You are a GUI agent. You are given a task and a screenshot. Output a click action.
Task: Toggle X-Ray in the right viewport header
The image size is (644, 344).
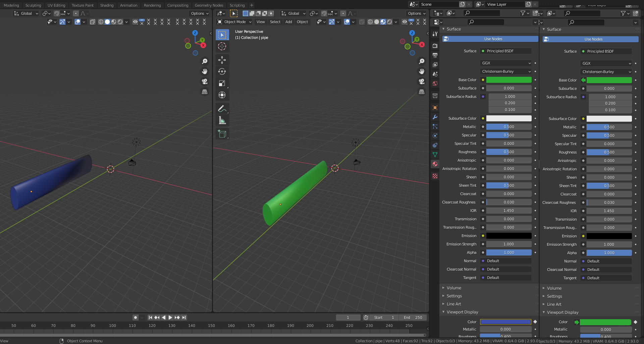coord(362,22)
